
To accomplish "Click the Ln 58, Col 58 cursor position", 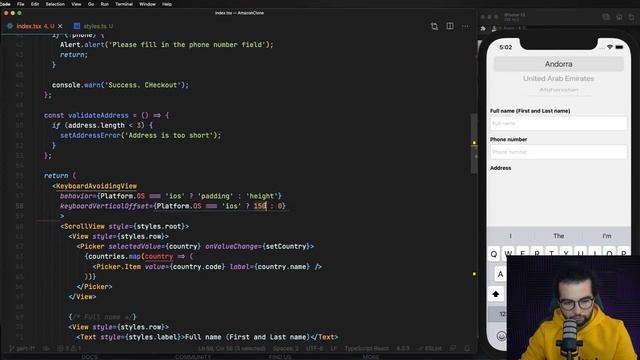I will 231,349.
